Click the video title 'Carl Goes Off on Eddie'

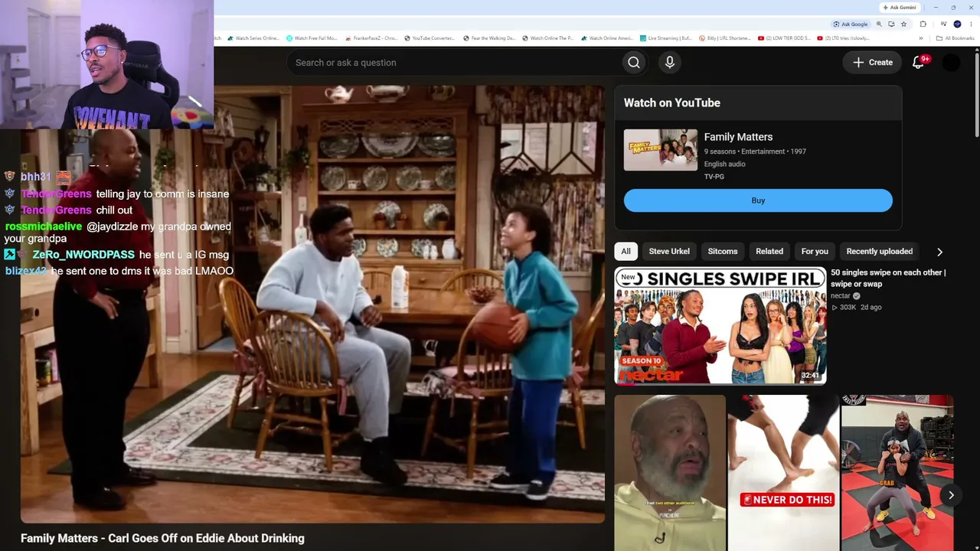tap(162, 539)
